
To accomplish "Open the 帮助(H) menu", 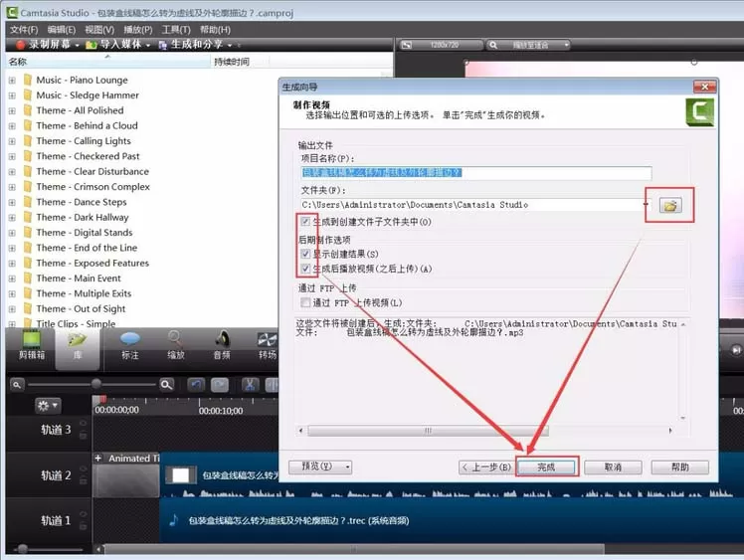I will click(215, 30).
